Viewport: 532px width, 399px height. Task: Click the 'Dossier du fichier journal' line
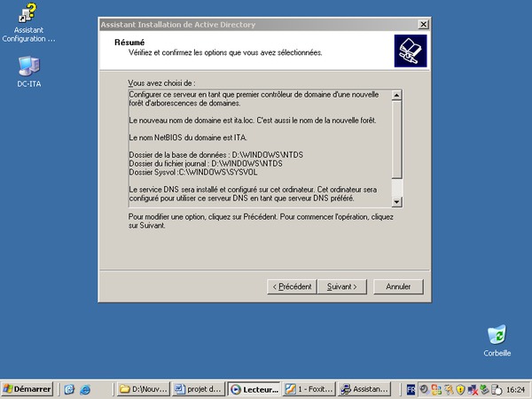(206, 163)
